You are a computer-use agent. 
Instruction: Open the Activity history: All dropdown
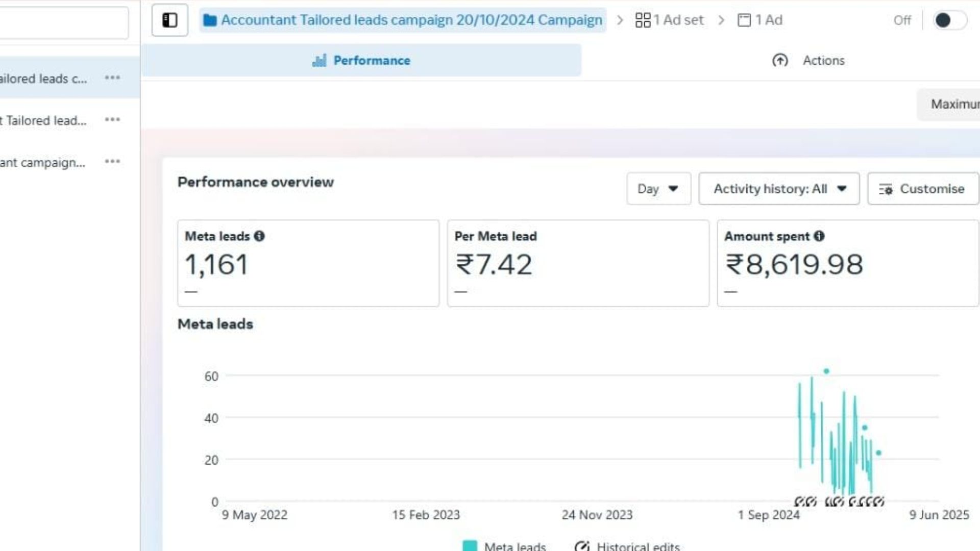pyautogui.click(x=779, y=189)
